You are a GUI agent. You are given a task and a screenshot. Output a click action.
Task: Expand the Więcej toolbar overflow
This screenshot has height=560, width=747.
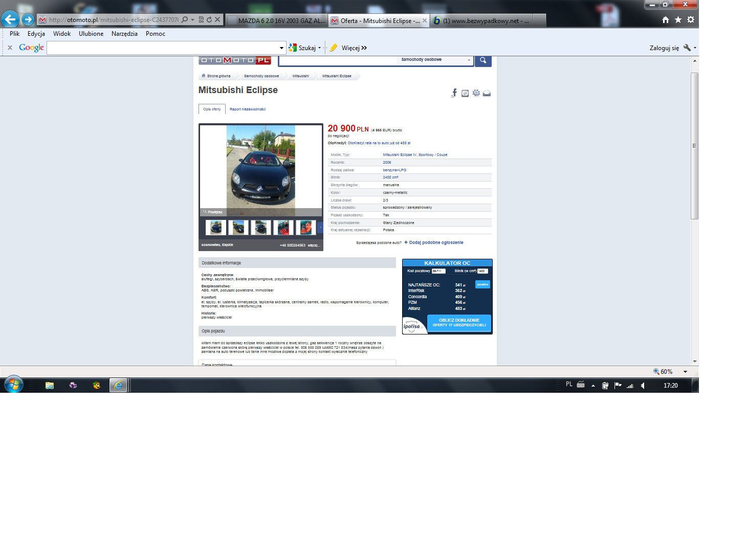tap(355, 48)
